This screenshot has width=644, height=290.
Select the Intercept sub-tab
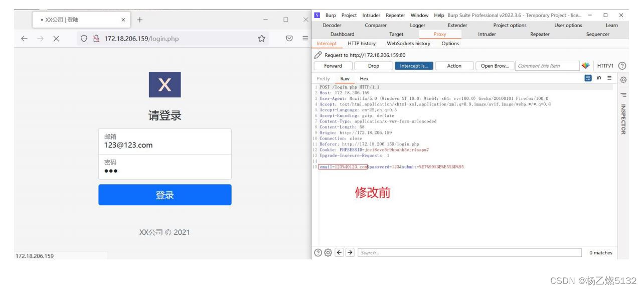coord(328,43)
